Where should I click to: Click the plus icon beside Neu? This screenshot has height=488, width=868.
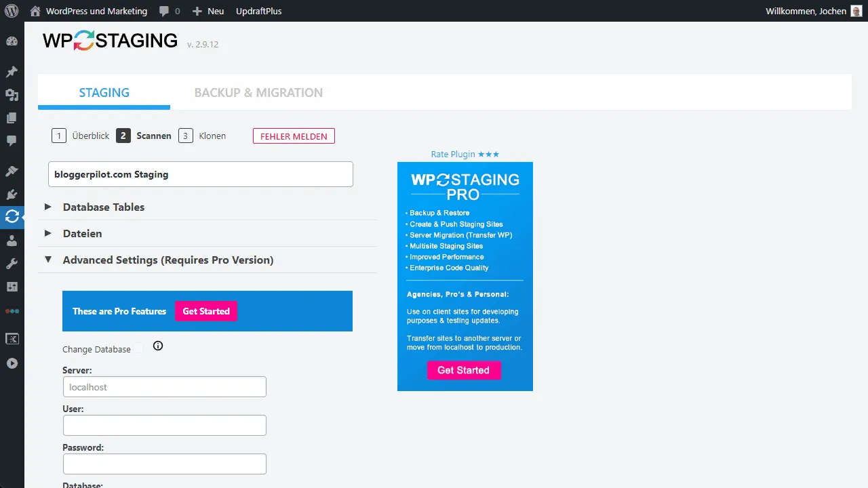(x=197, y=12)
